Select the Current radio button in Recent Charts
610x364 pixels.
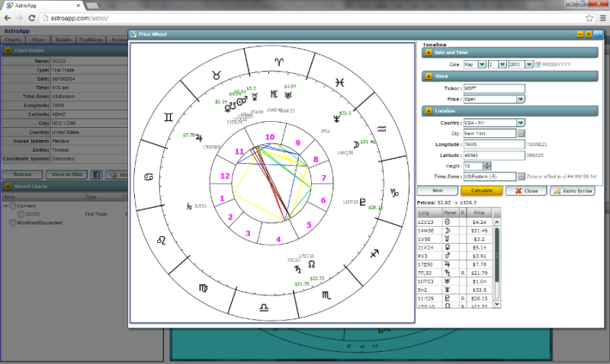(x=14, y=206)
